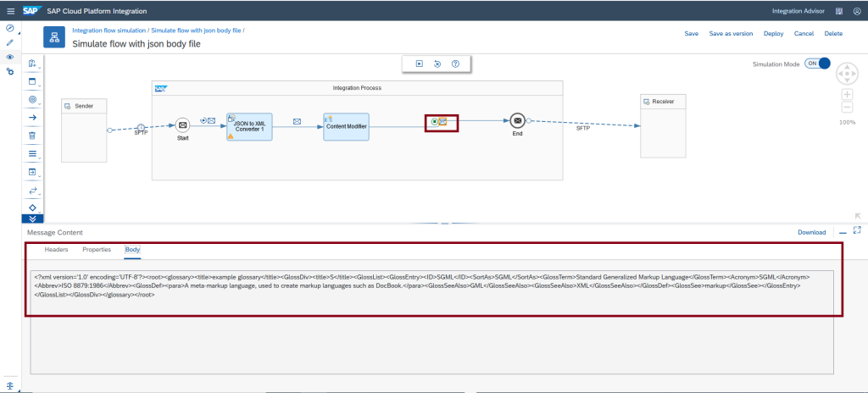Select the Content Modifier step
This screenshot has height=393, width=868.
point(346,127)
